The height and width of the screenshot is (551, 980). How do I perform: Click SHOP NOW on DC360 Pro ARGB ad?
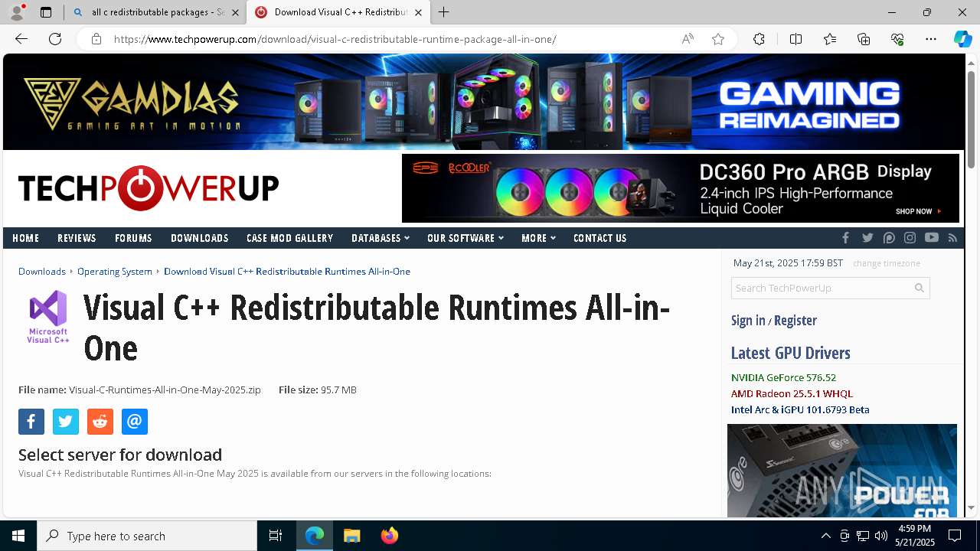[917, 211]
